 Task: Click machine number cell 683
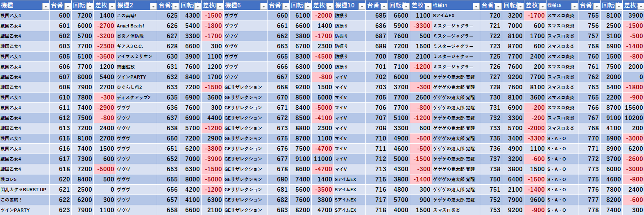coord(278,210)
